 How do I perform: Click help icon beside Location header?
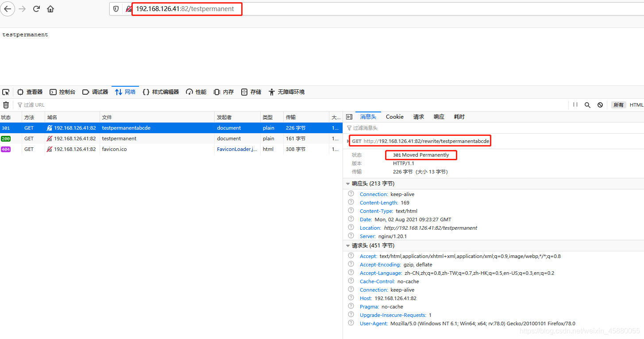[351, 227]
